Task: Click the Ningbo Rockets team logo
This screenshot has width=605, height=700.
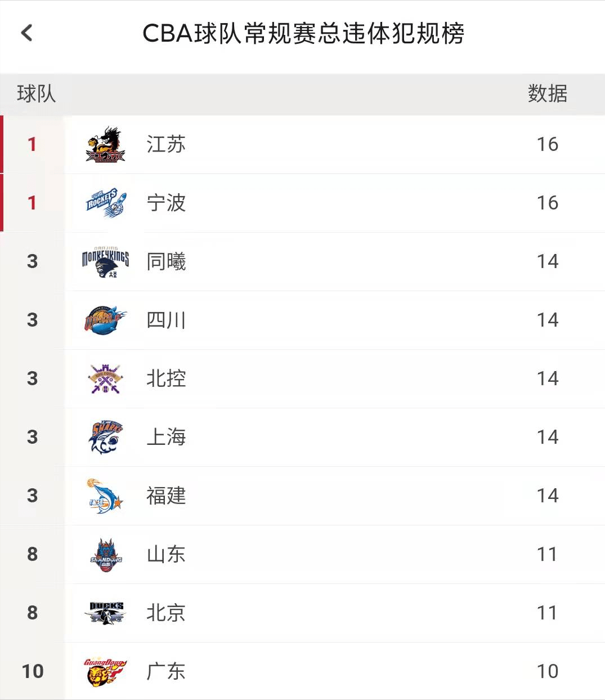Action: coord(105,203)
